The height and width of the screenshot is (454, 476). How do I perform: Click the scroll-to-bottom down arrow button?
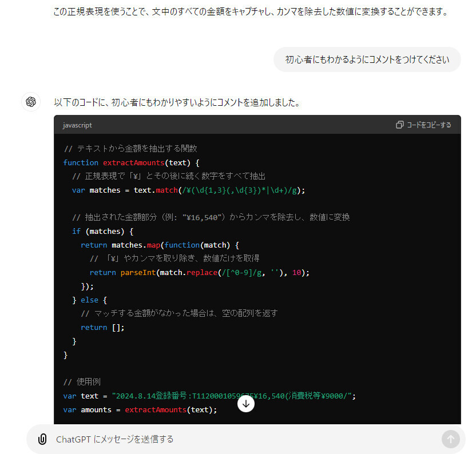(x=246, y=404)
